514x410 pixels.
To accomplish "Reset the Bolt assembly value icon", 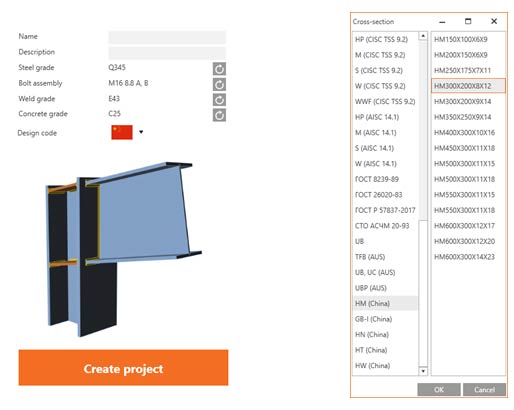I will pos(219,84).
